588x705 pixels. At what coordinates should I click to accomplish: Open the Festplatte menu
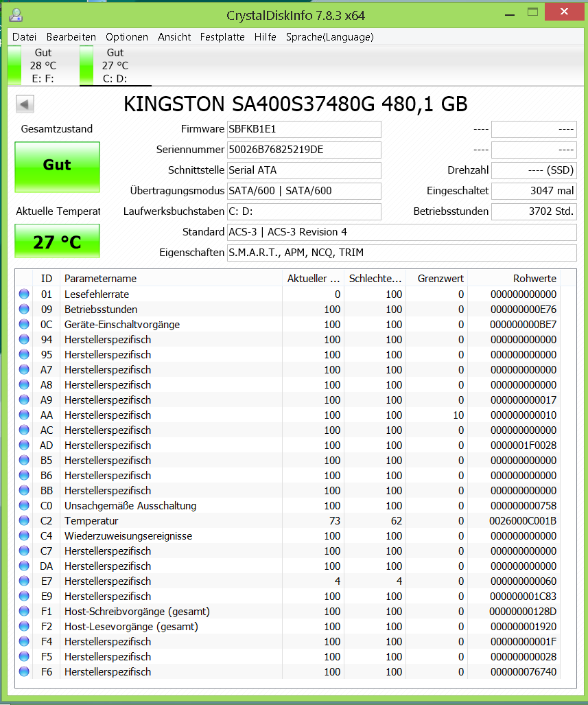[x=222, y=37]
